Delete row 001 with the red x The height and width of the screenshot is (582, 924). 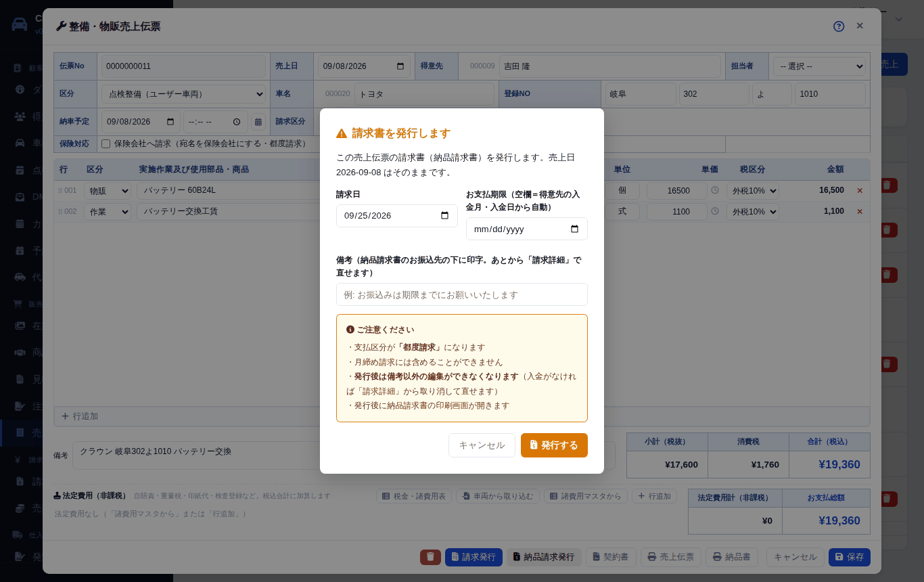[860, 191]
